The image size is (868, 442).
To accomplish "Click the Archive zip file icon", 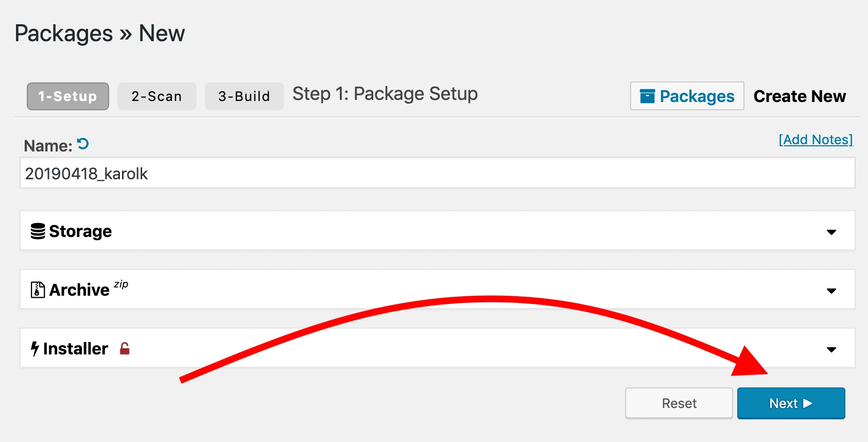I will (38, 290).
